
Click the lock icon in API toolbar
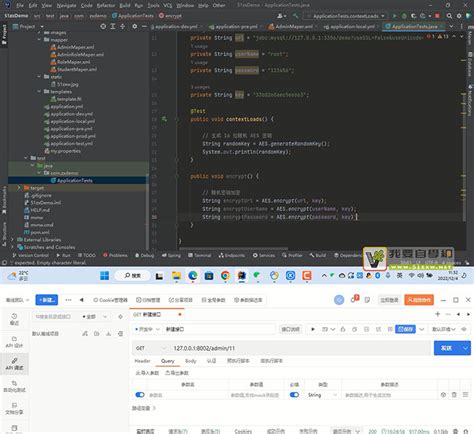click(343, 329)
